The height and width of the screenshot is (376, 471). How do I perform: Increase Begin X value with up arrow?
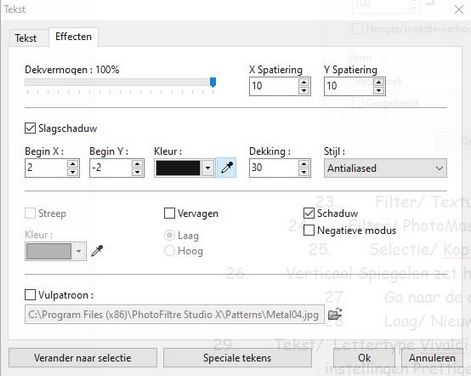point(72,164)
